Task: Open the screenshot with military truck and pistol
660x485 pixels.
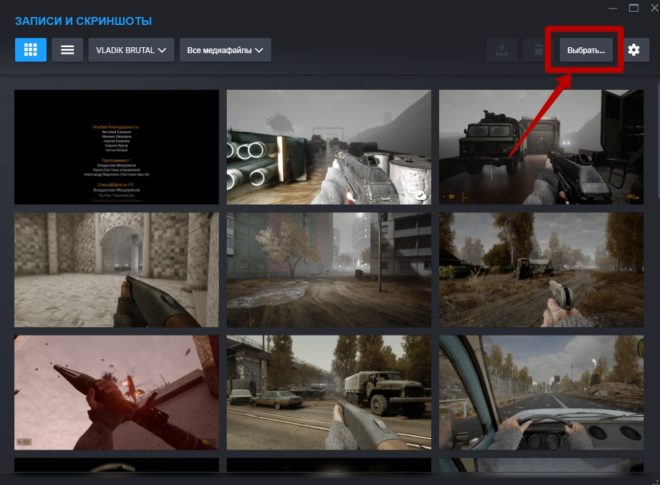Action: click(x=541, y=147)
